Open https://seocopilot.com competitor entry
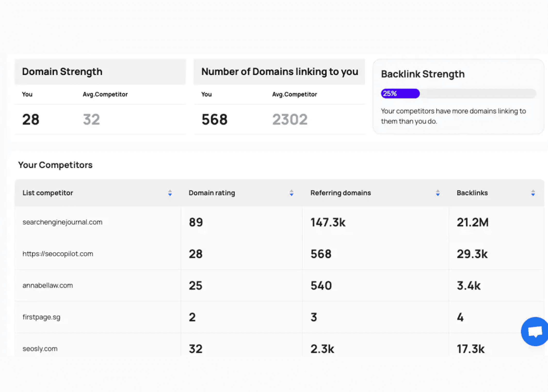Screen dimensions: 548x392 pos(58,254)
